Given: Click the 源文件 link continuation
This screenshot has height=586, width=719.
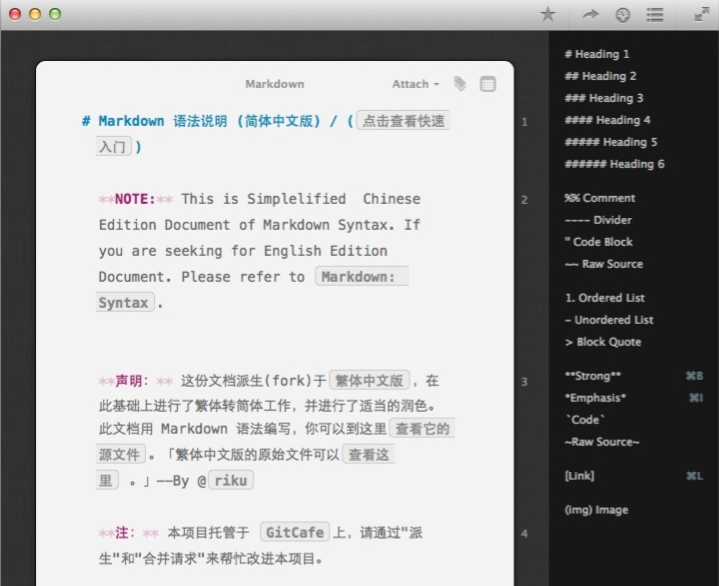Looking at the screenshot, I should click(121, 454).
